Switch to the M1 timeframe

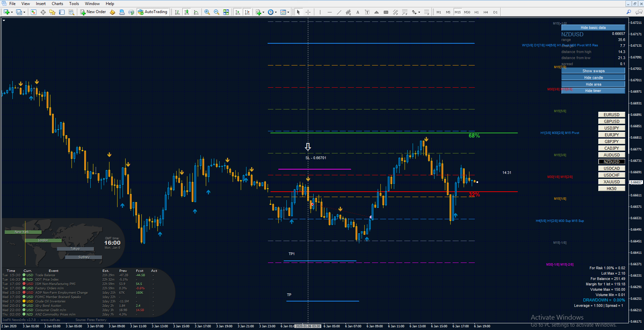439,12
